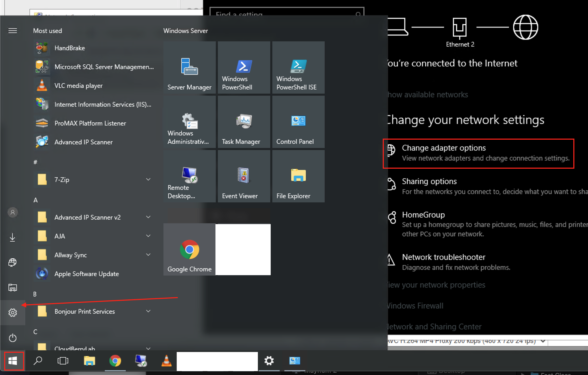Open File Explorer from the taskbar
The image size is (588, 375).
pos(89,361)
